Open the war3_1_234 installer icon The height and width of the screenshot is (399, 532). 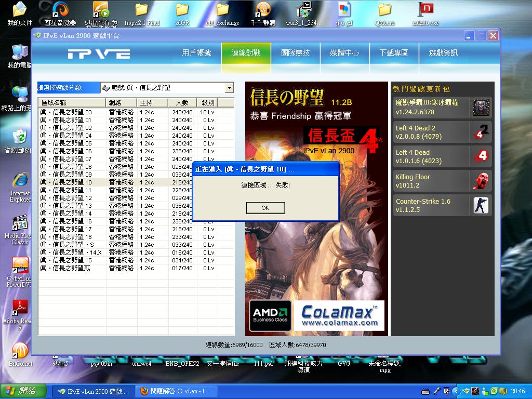point(303,14)
